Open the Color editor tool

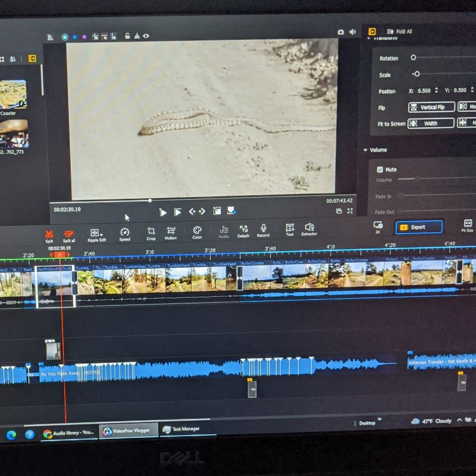tap(197, 231)
